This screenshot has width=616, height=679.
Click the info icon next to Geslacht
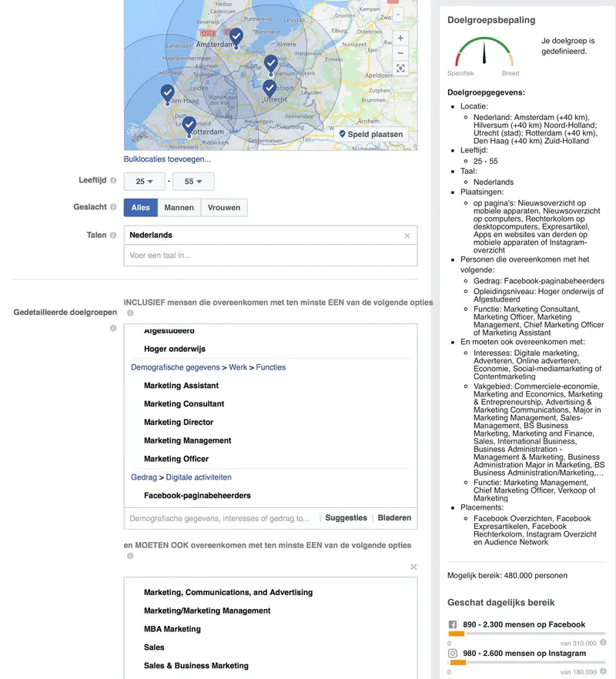tap(113, 207)
